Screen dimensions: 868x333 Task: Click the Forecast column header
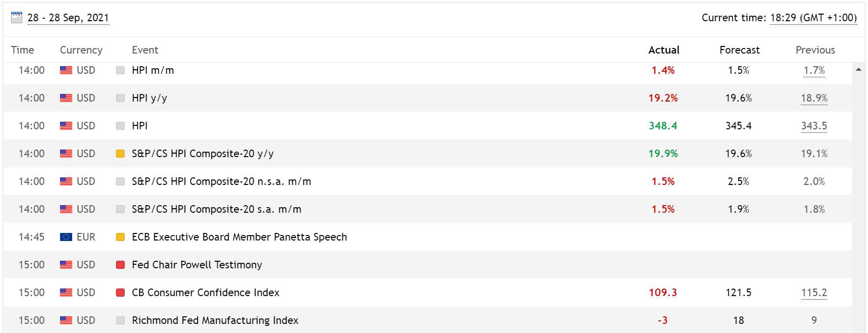739,50
